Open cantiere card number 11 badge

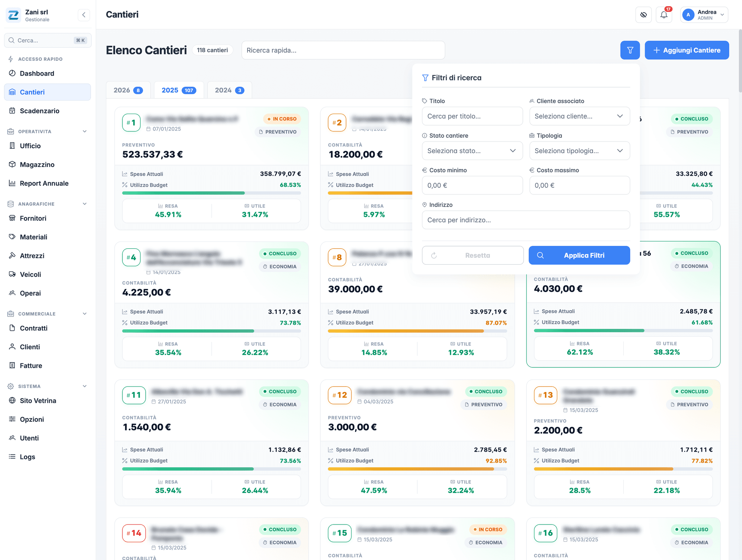[134, 395]
